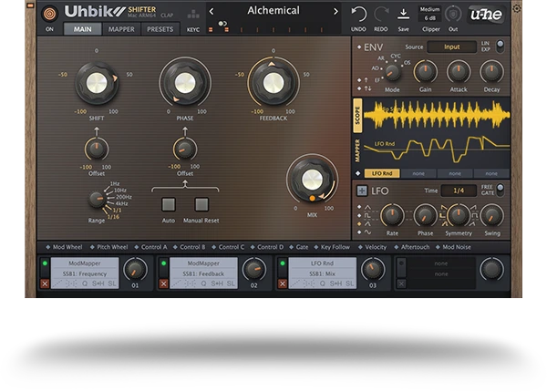The height and width of the screenshot is (392, 547).
Task: Open the Alchemical preset name menu
Action: [x=273, y=11]
